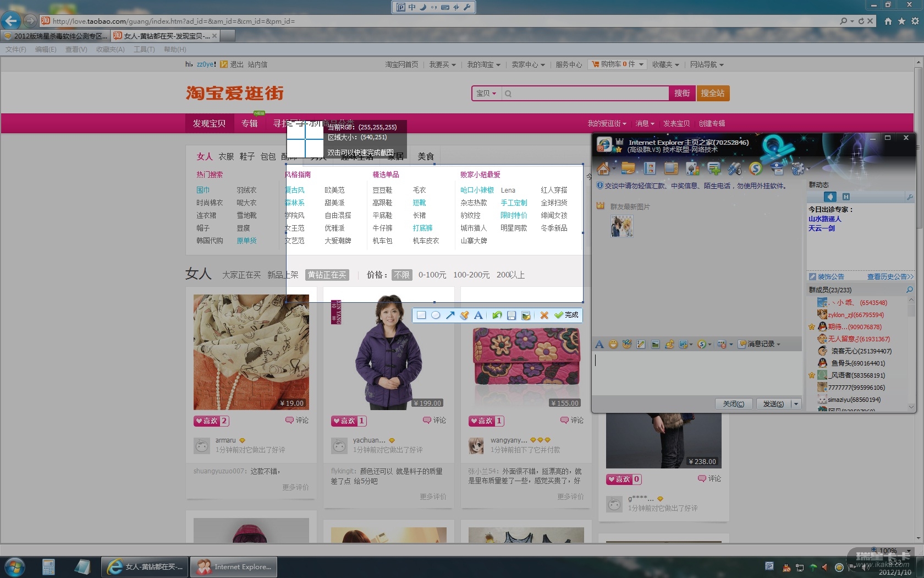Screen dimensions: 924x578
Task: Open the emoji smiley picker in chat
Action: coord(613,344)
